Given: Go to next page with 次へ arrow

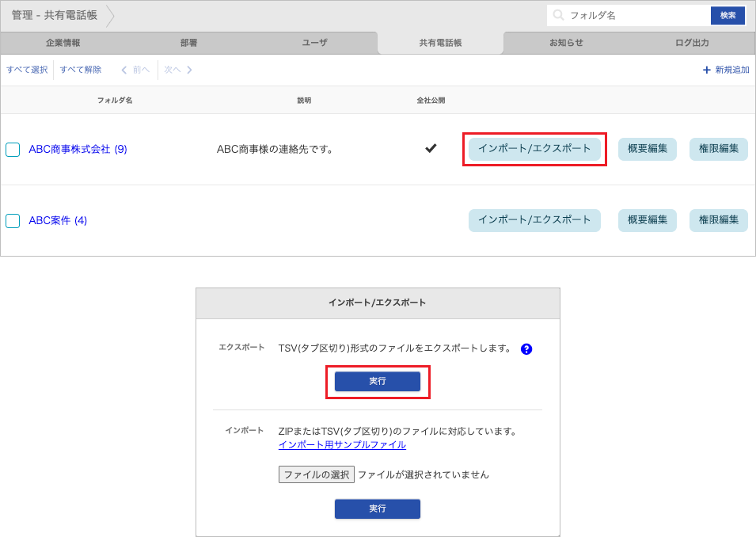Looking at the screenshot, I should (178, 70).
